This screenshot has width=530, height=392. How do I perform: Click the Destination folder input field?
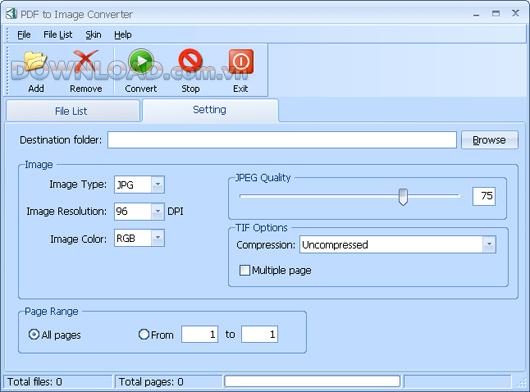[x=282, y=140]
